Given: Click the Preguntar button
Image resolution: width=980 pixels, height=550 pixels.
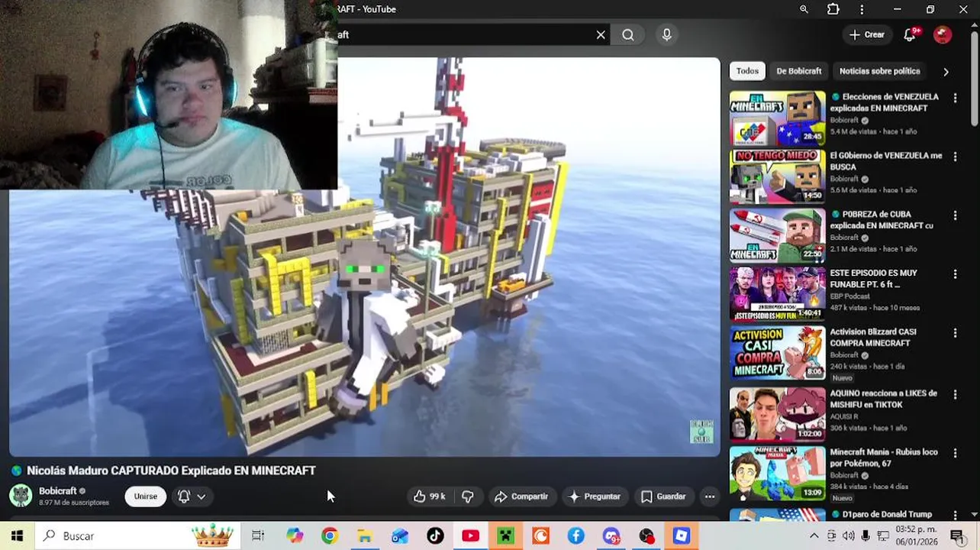Looking at the screenshot, I should tap(595, 497).
